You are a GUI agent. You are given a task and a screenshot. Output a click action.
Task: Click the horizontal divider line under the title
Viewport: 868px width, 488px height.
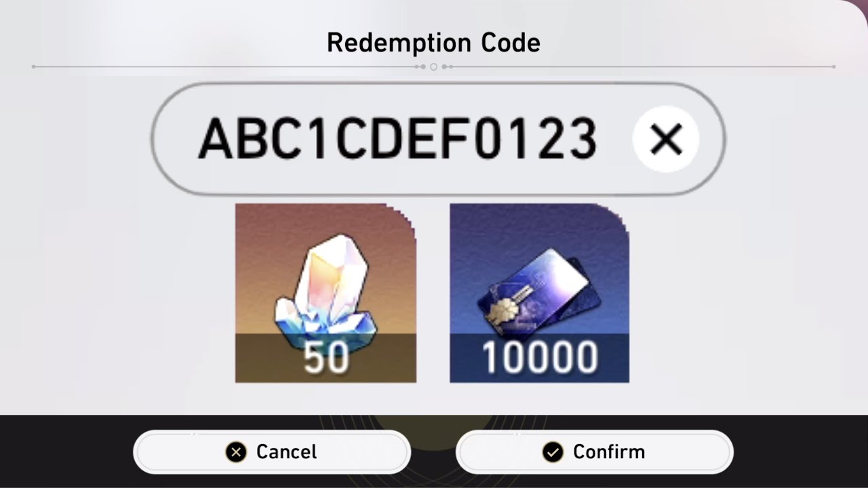434,66
